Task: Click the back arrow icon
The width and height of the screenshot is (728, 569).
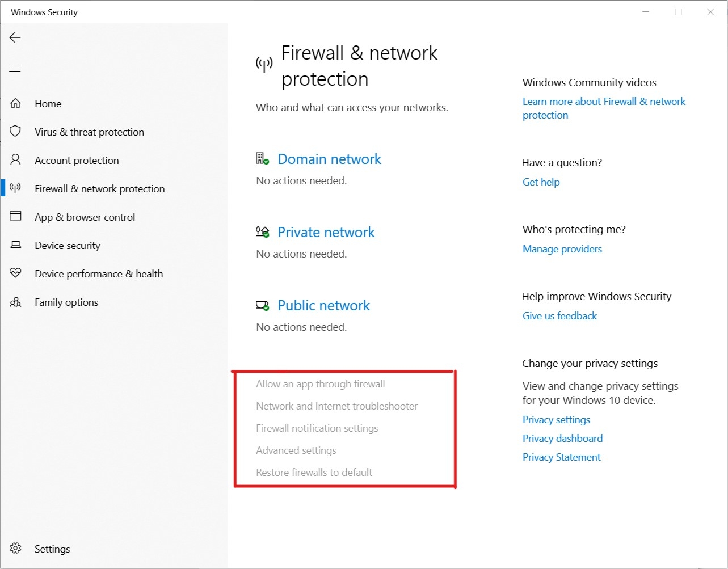Action: click(x=15, y=37)
